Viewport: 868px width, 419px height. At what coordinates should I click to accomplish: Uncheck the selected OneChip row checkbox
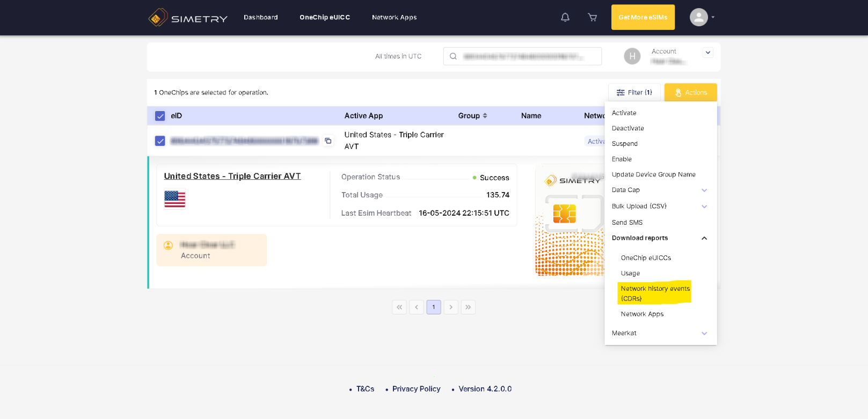pyautogui.click(x=160, y=141)
